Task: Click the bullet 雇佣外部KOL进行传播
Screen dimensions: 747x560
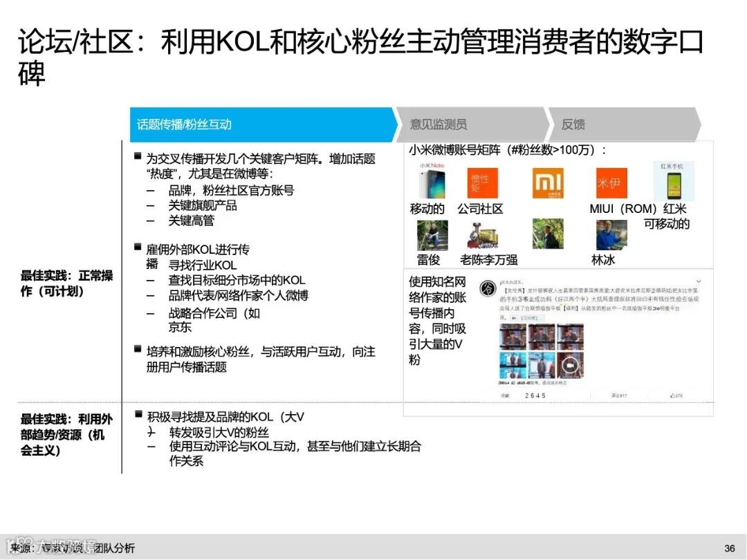Action: coord(198,256)
